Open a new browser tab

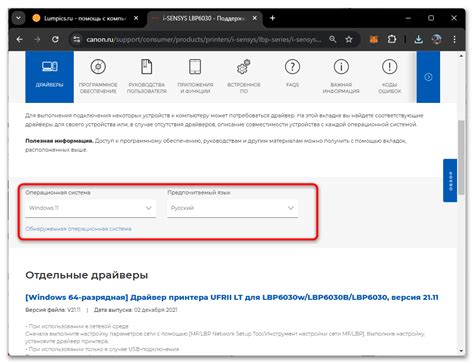(x=272, y=18)
